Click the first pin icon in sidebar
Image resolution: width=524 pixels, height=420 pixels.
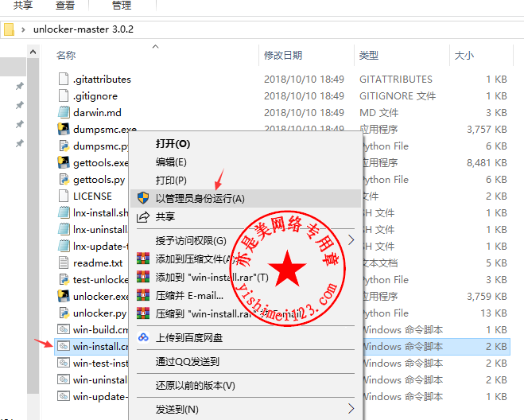tap(19, 86)
